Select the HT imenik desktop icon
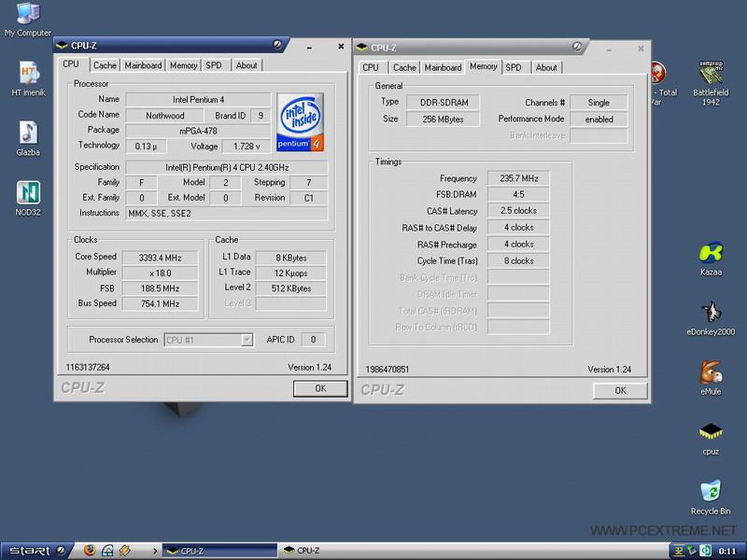Screen dimensions: 747x560 click(28, 73)
